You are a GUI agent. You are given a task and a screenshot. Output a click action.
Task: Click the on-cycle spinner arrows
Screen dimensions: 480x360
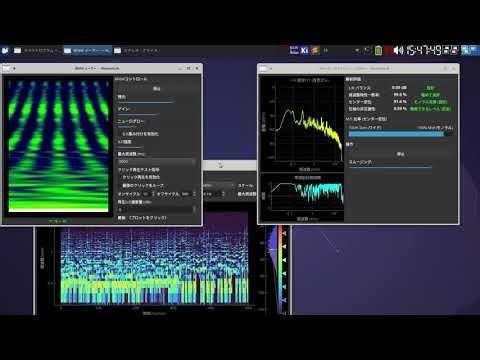coord(153,194)
